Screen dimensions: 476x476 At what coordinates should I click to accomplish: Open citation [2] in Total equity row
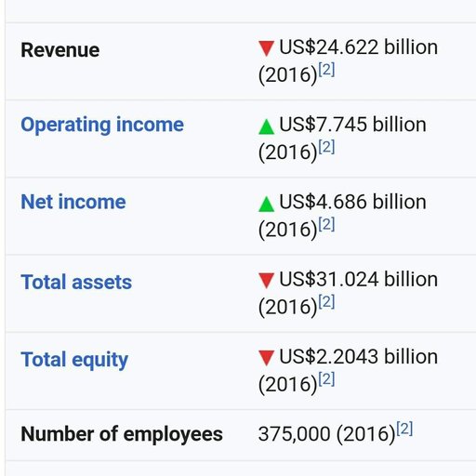pyautogui.click(x=326, y=379)
